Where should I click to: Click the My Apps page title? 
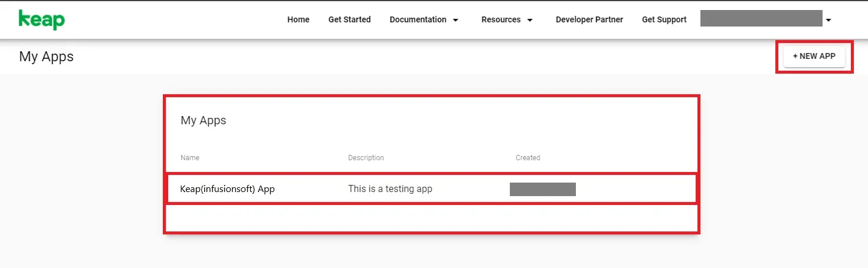point(47,57)
